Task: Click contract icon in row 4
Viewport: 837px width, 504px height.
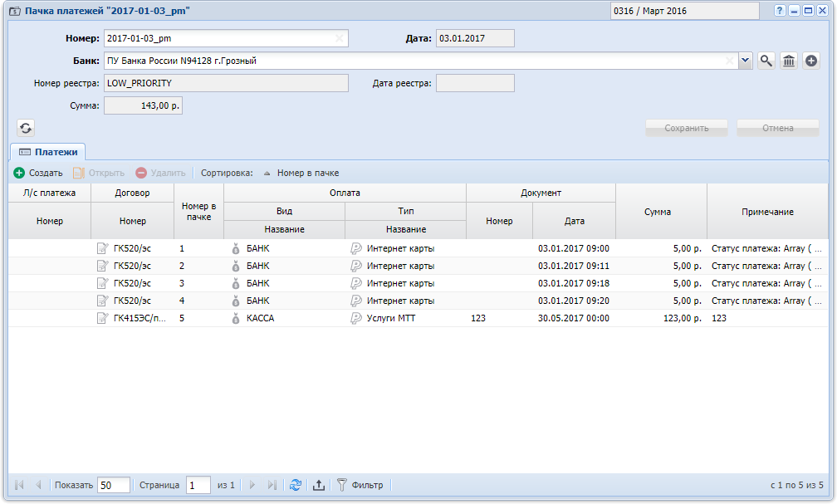Action: click(102, 301)
